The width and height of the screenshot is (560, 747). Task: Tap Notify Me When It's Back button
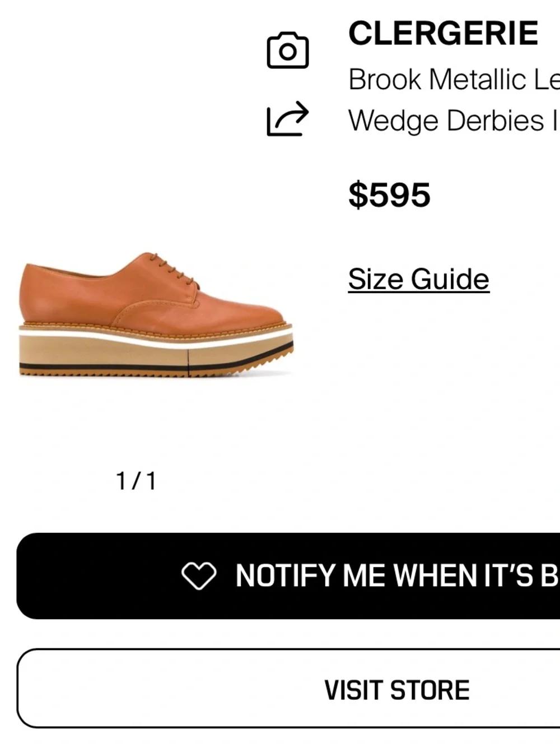288,576
